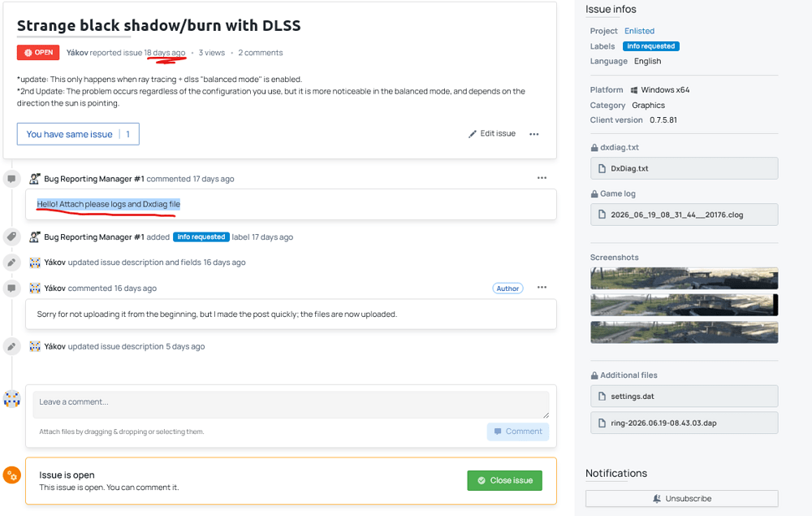The width and height of the screenshot is (812, 516).
Task: Focus the Leave a comment text field
Action: [x=291, y=405]
